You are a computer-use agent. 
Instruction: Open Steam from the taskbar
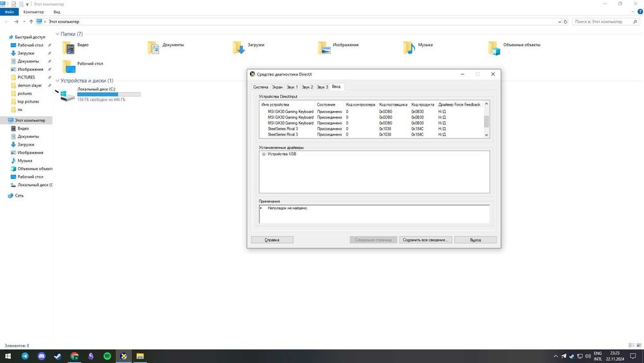[58, 356]
